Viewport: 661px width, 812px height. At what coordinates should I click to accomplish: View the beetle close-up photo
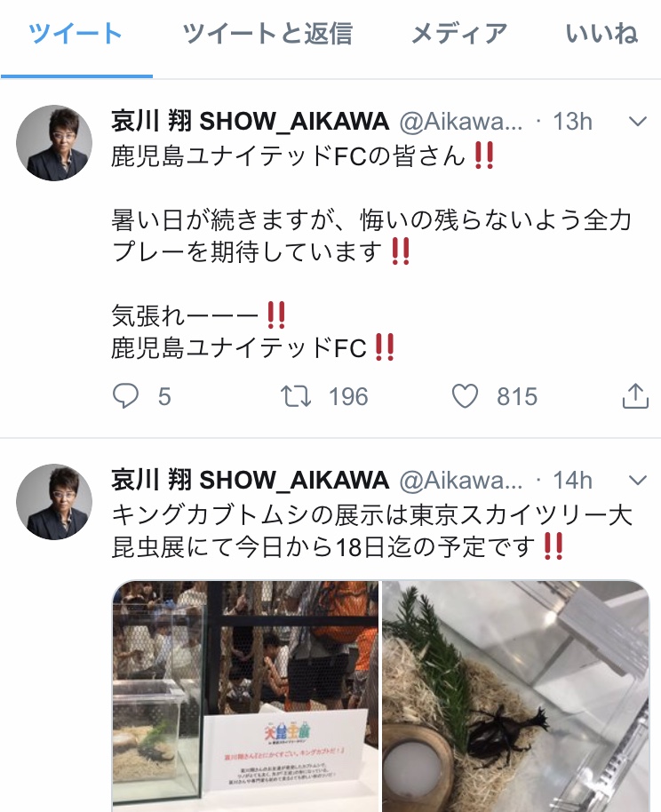(516, 696)
